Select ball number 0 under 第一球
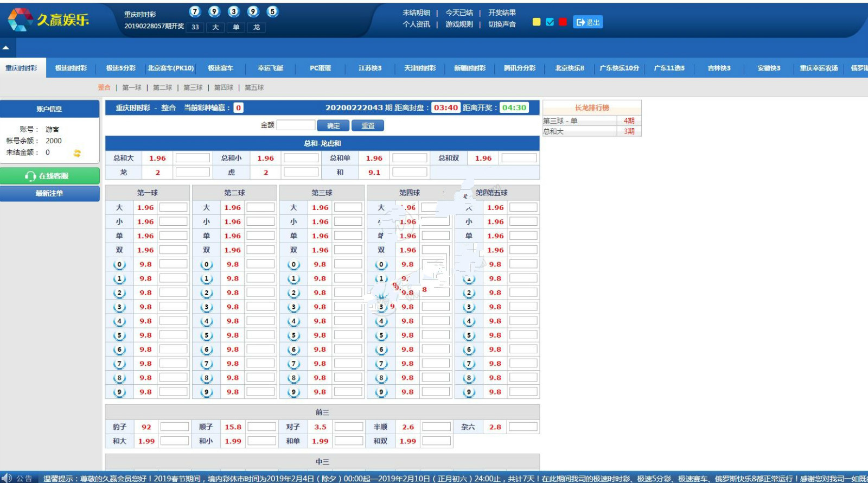This screenshot has width=868, height=483. click(x=119, y=265)
